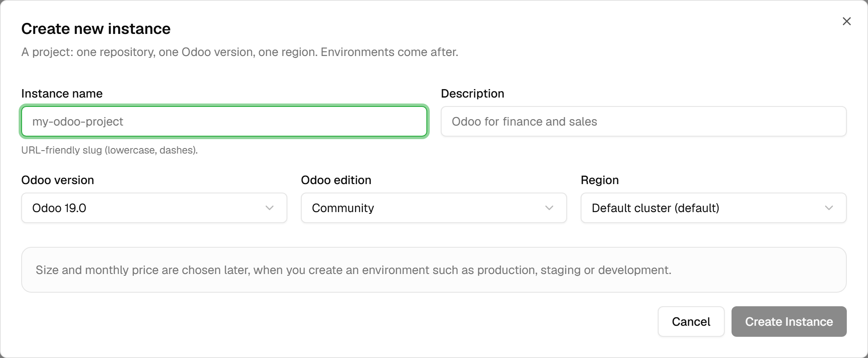Open the Odoo version dropdown

coord(154,208)
